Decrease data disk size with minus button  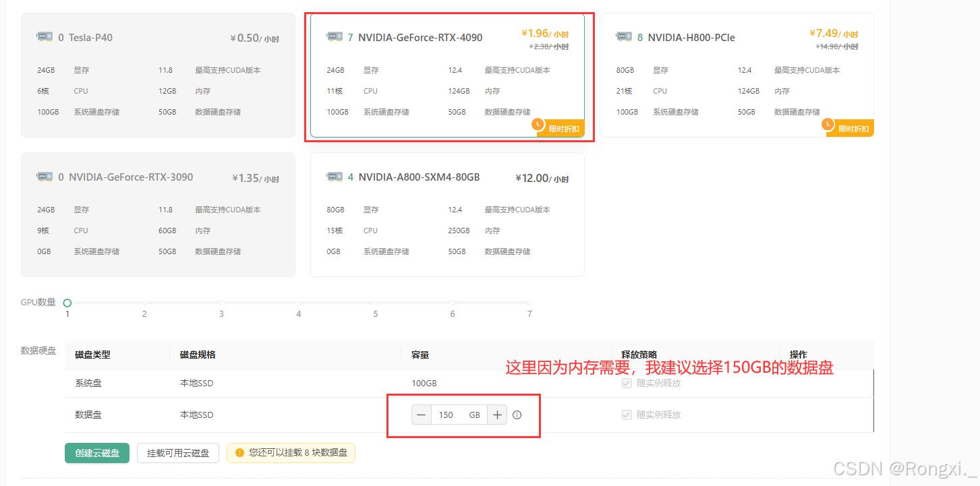(422, 415)
